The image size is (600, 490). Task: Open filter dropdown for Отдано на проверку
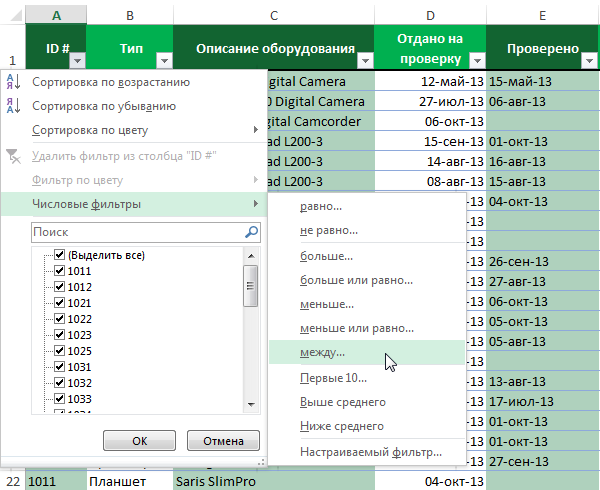[477, 60]
